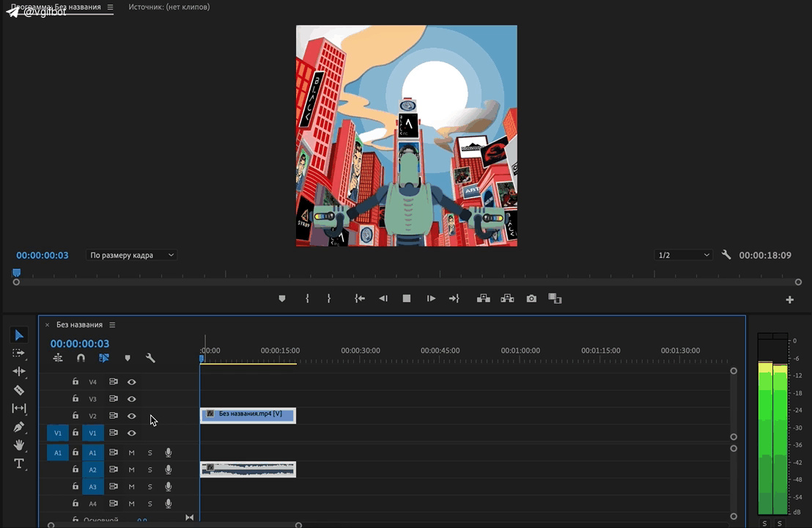Click the Mark Out button
This screenshot has height=528, width=812.
tap(329, 298)
